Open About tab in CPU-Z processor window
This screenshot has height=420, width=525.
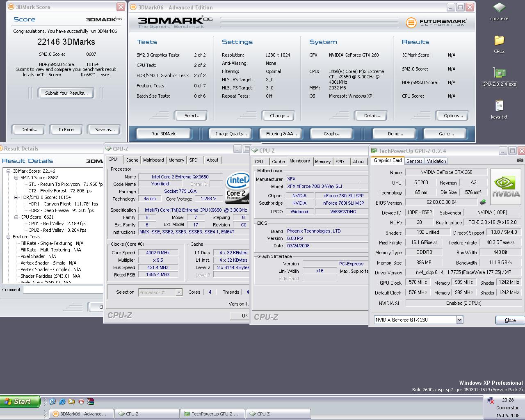coord(212,160)
